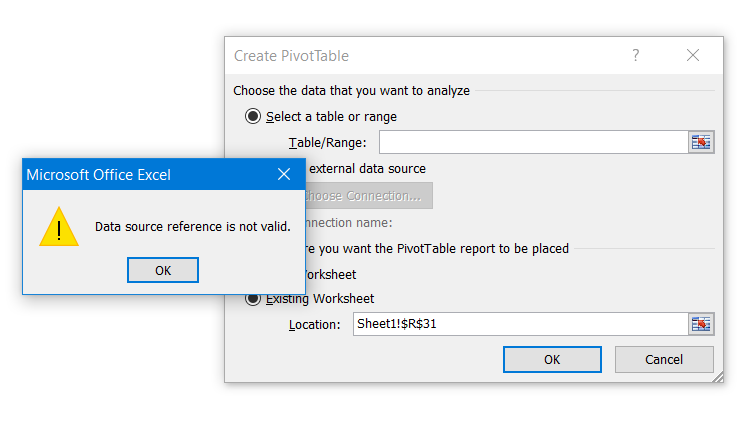Click the 'Create PivotTable' title text
Image resolution: width=748 pixels, height=421 pixels.
tap(291, 56)
